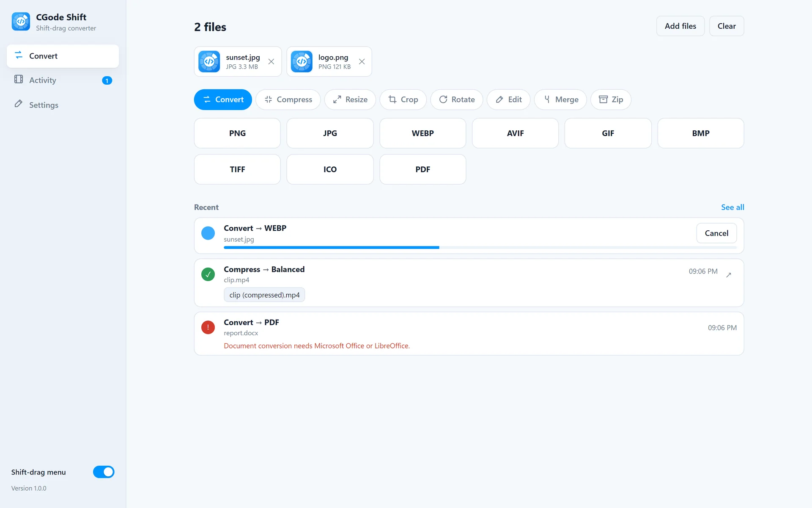Click the blue in-progress status circle
This screenshot has height=508, width=812.
point(208,233)
